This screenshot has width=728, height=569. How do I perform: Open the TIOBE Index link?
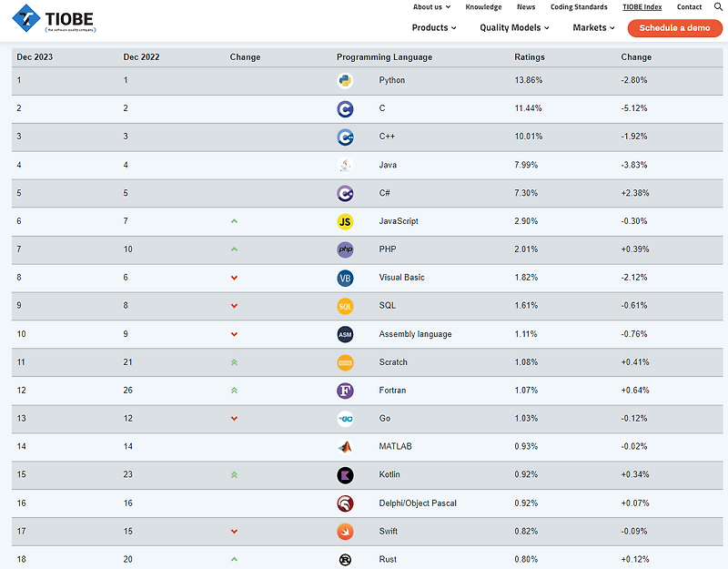point(642,7)
